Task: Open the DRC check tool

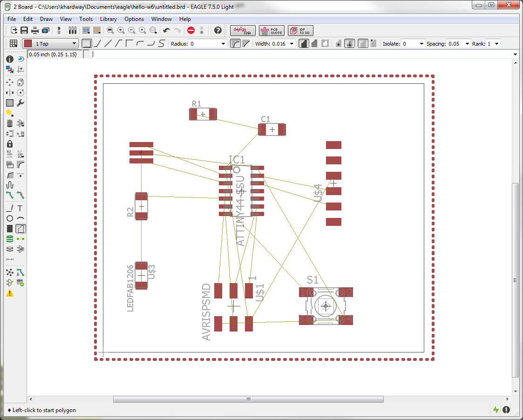Action: click(x=20, y=283)
